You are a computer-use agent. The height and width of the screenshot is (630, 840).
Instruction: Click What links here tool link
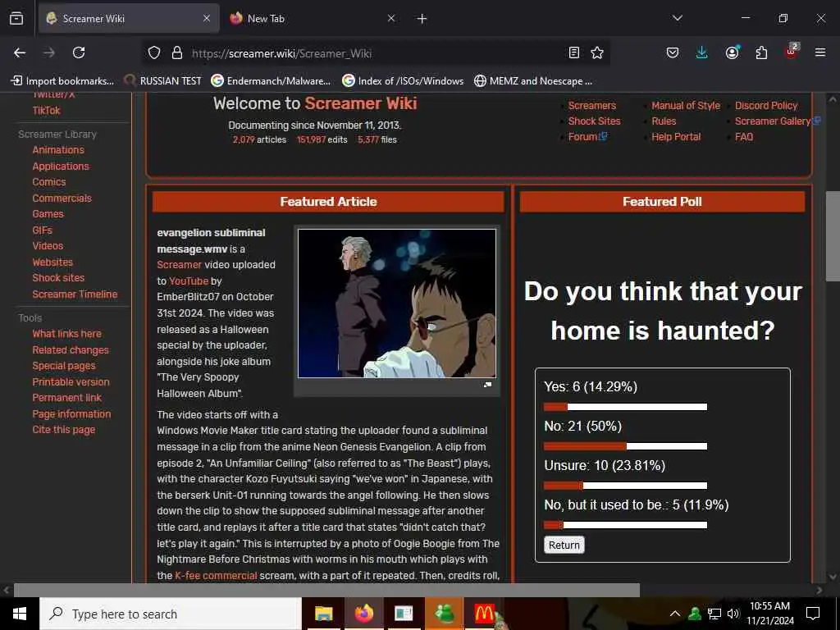click(66, 334)
